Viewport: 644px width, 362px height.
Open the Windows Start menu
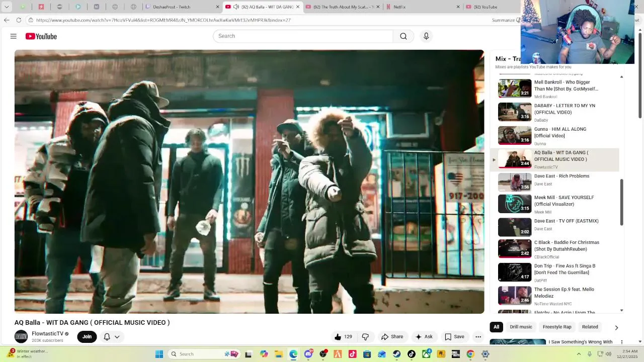[x=159, y=354]
